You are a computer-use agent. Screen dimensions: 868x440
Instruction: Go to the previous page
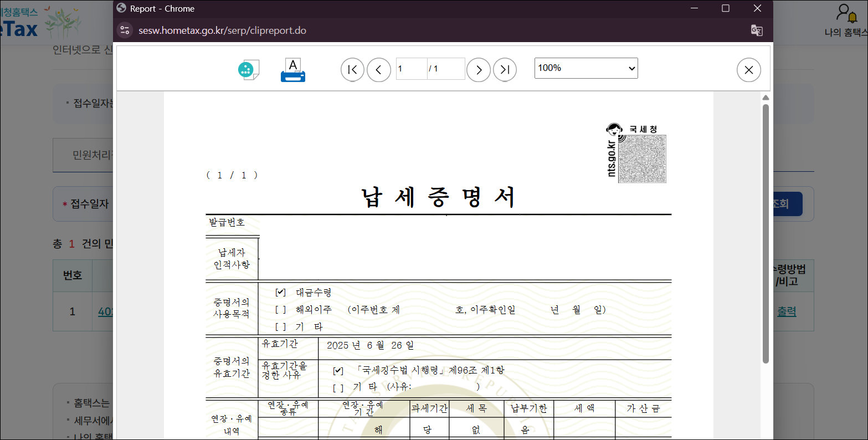click(379, 69)
